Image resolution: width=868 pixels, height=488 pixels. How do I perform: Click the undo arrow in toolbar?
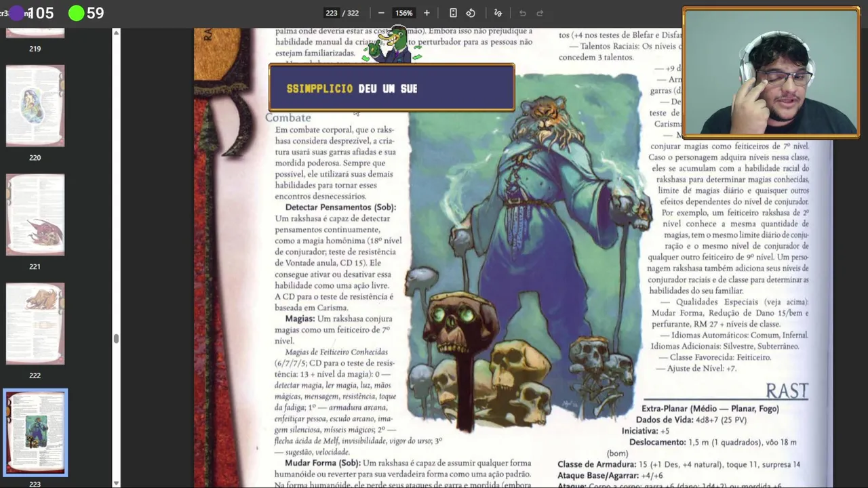[x=522, y=13]
